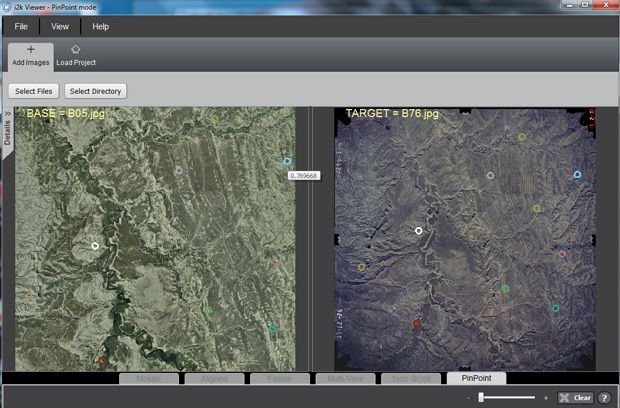The width and height of the screenshot is (620, 408).
Task: Click the white pin marker in BASE image
Action: (x=95, y=246)
